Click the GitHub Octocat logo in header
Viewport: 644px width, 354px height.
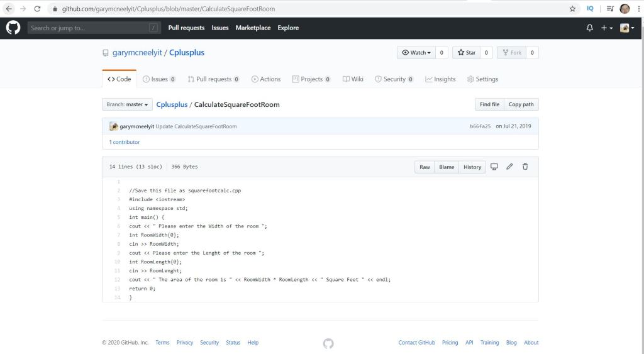[x=13, y=28]
